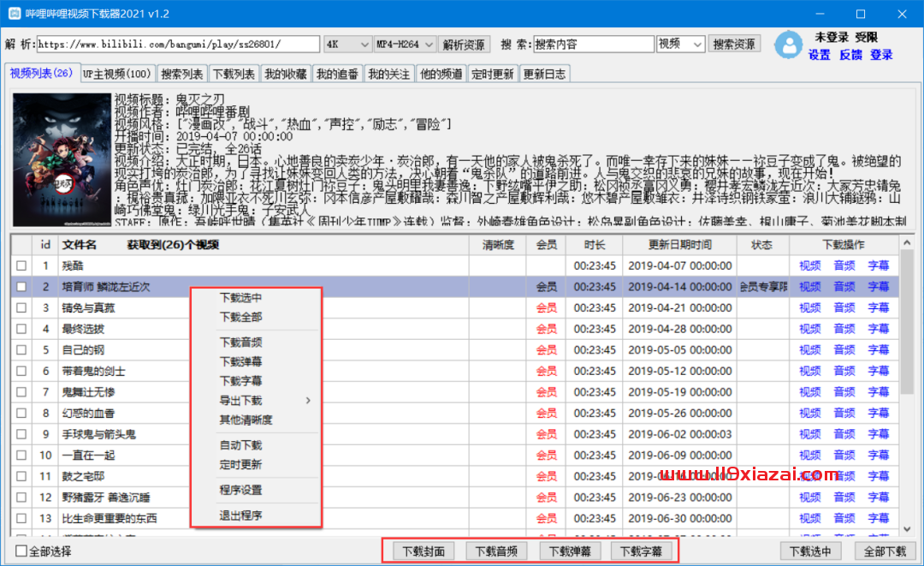The image size is (924, 566).
Task: Click the 下载封面 button
Action: 423,551
